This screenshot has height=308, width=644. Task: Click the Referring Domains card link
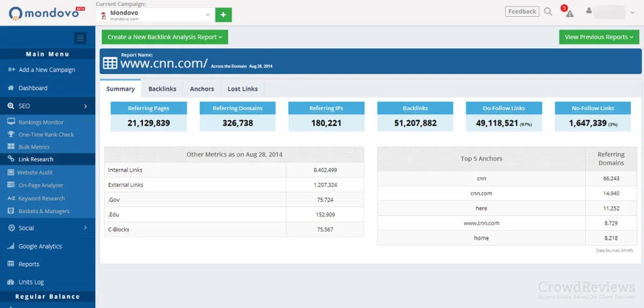238,108
